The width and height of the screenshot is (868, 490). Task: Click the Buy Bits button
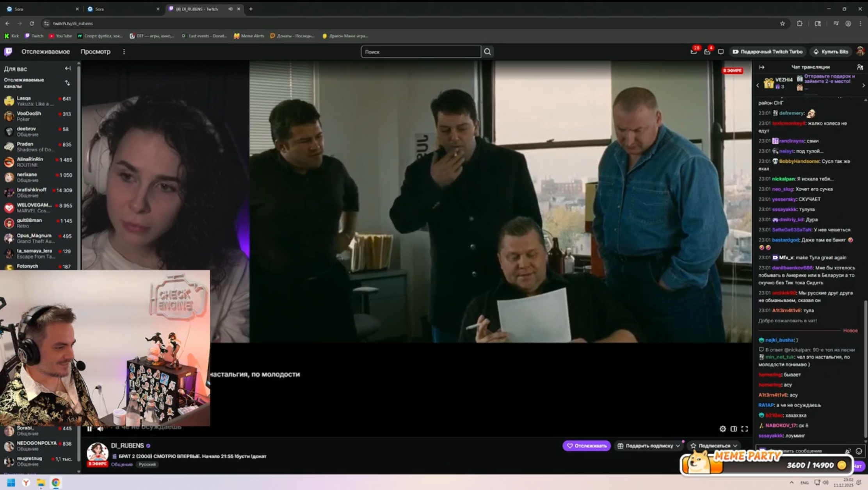[x=831, y=52]
